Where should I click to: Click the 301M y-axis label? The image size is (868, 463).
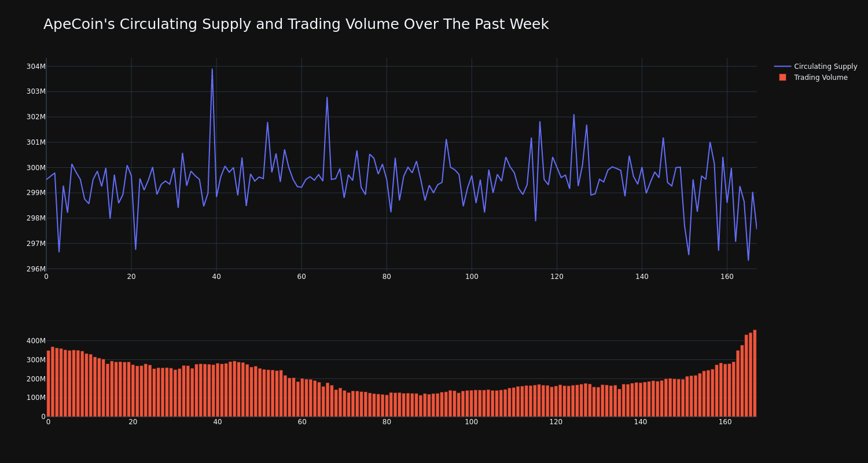(36, 142)
